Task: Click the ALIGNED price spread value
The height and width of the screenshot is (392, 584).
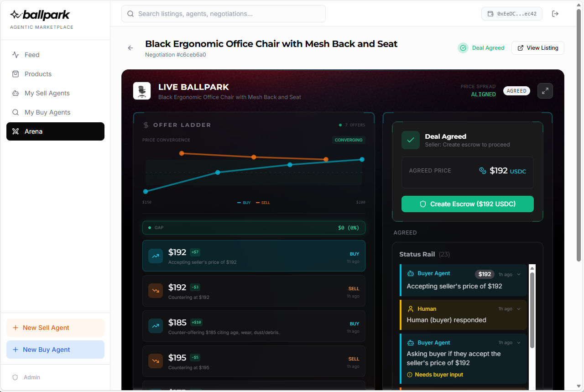Action: [483, 94]
